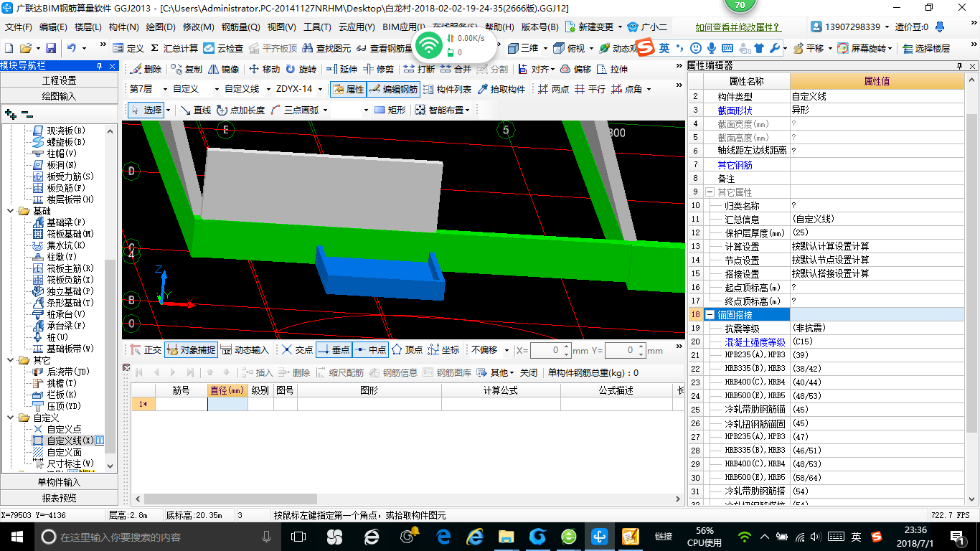The height and width of the screenshot is (551, 980).
Task: Activate 拾取构件 pick component tool
Action: click(x=501, y=89)
